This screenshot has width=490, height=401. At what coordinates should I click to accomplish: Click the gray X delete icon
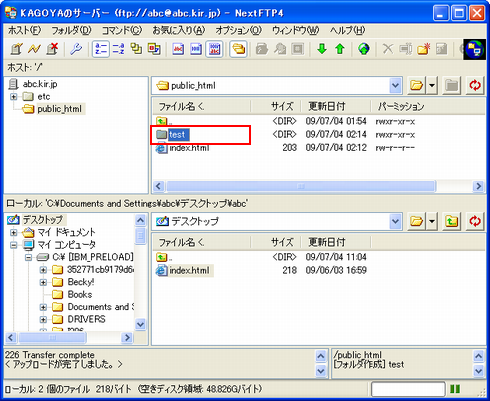[x=387, y=49]
